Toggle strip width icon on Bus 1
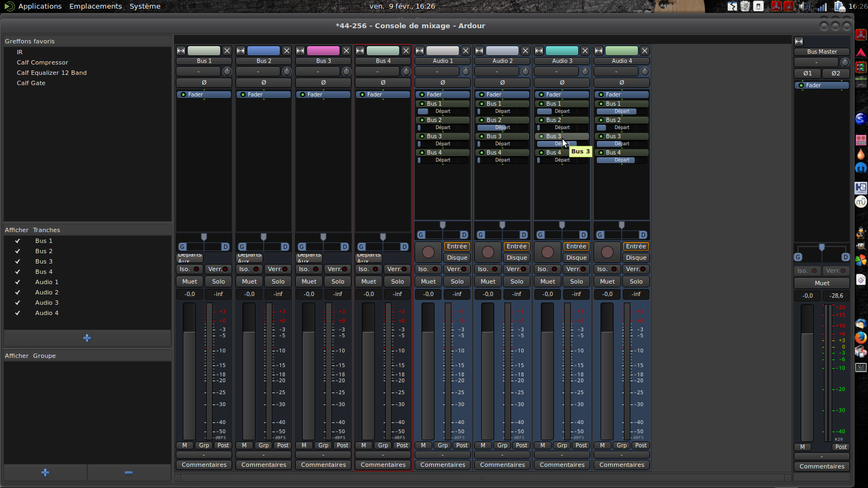The height and width of the screenshot is (488, 868). [181, 50]
